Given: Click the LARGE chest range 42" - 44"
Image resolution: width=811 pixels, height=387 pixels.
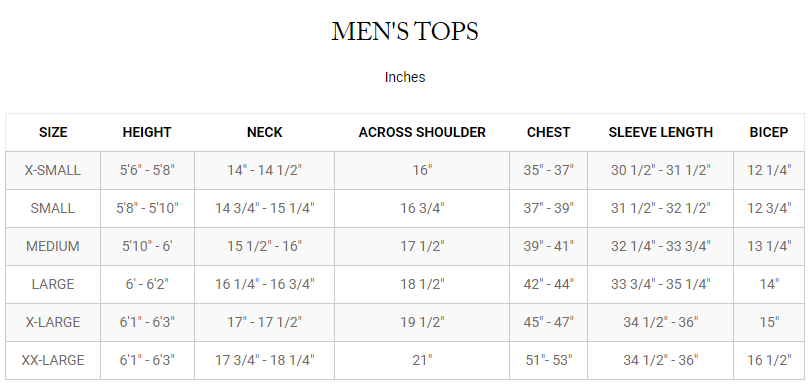Looking at the screenshot, I should pos(548,284).
